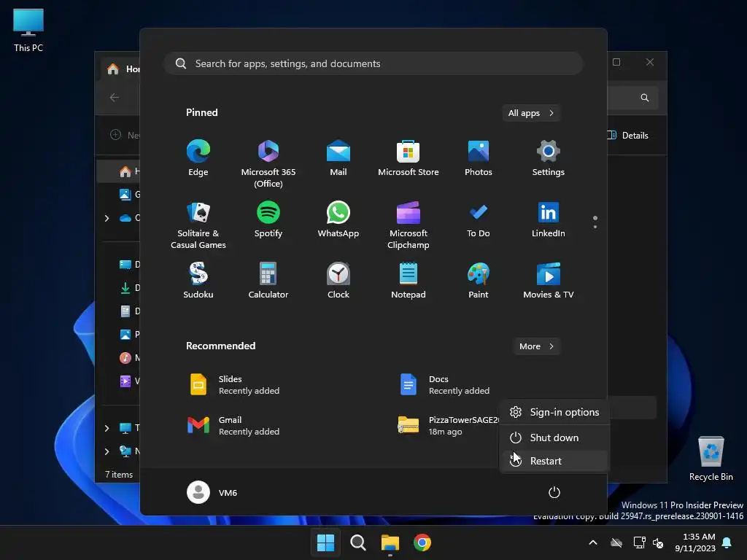Viewport: 747px width, 560px height.
Task: Expand the OneDrive node in File Explorer sidebar
Action: pyautogui.click(x=107, y=218)
